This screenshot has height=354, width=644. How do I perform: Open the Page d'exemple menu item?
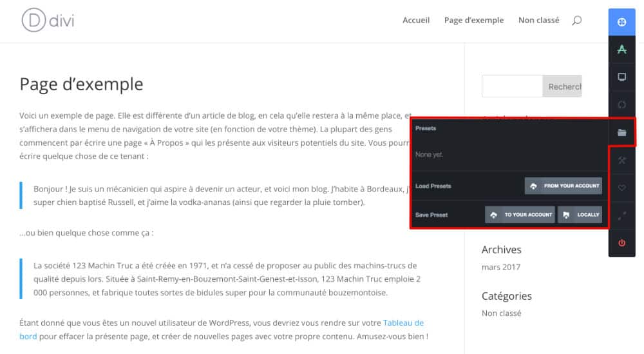point(473,20)
